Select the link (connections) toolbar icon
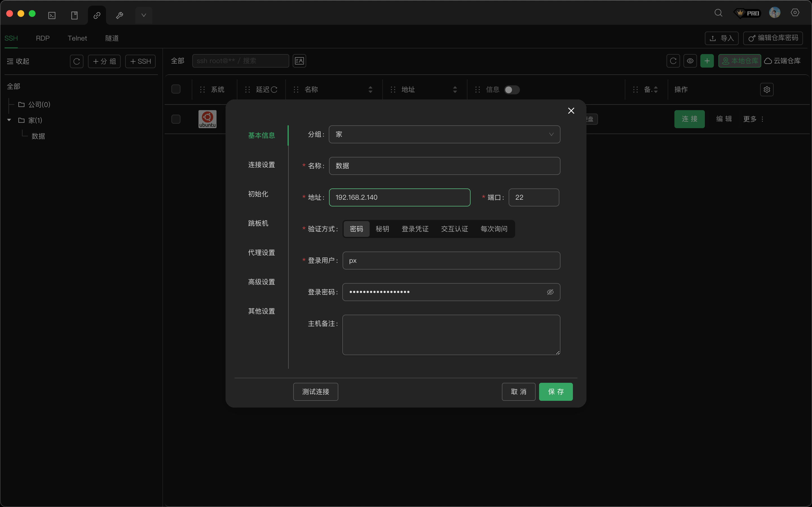This screenshot has height=507, width=812. pos(97,15)
